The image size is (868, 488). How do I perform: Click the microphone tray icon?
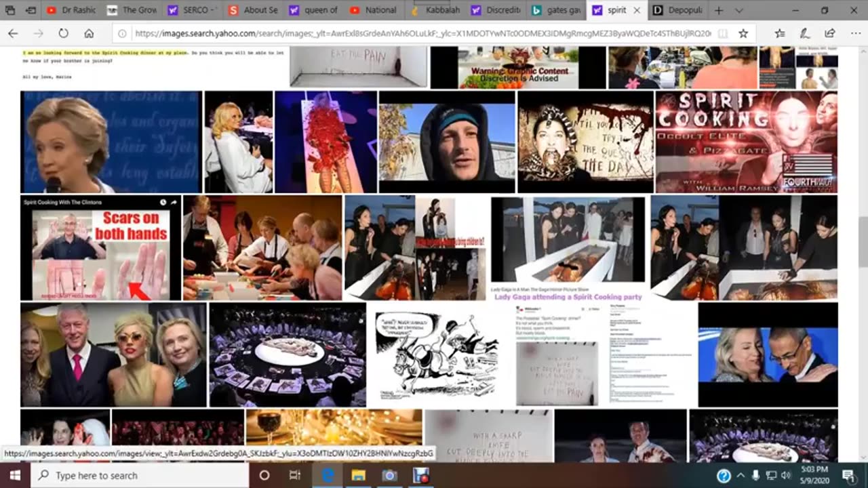[756, 475]
